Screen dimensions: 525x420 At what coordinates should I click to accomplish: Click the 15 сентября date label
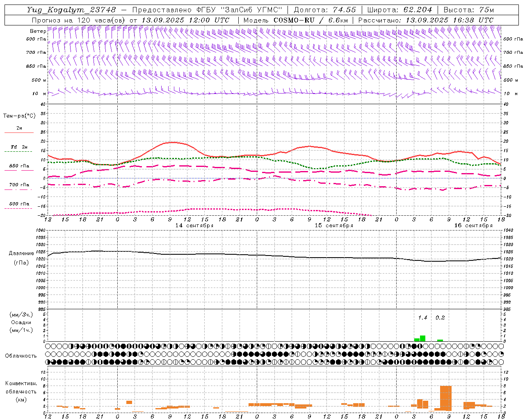(x=334, y=226)
